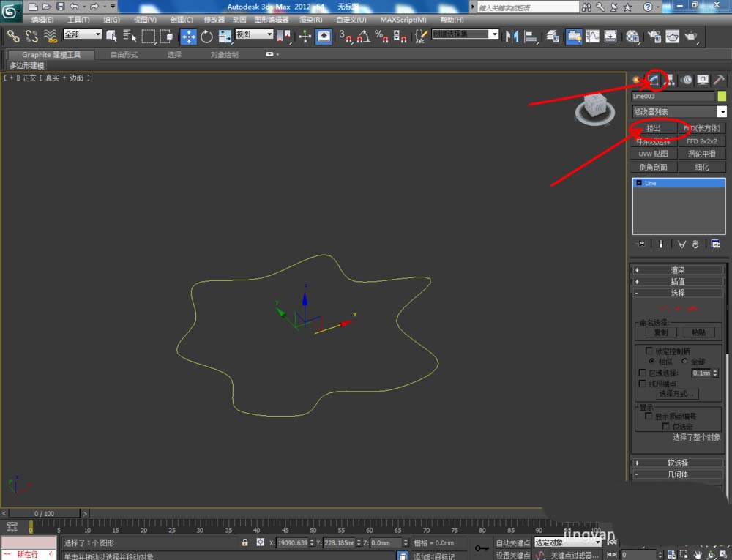
Task: Click the Bind to Space Warp tool
Action: pyautogui.click(x=50, y=37)
